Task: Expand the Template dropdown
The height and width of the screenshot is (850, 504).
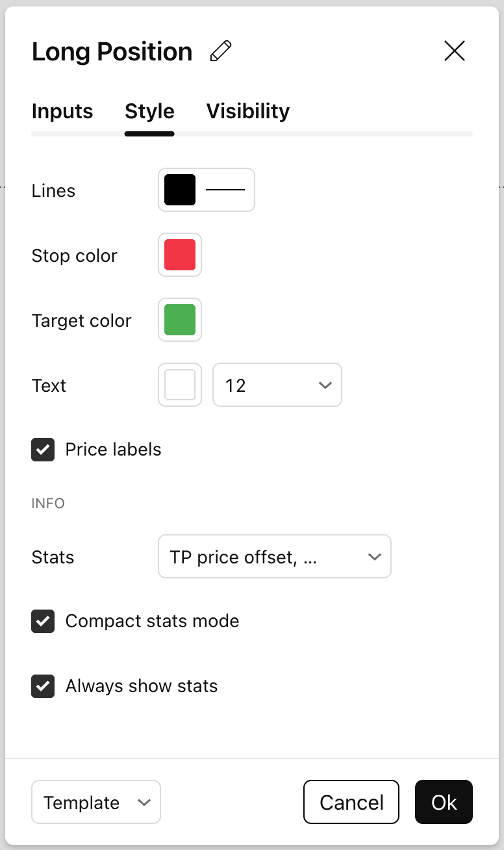Action: pos(95,802)
